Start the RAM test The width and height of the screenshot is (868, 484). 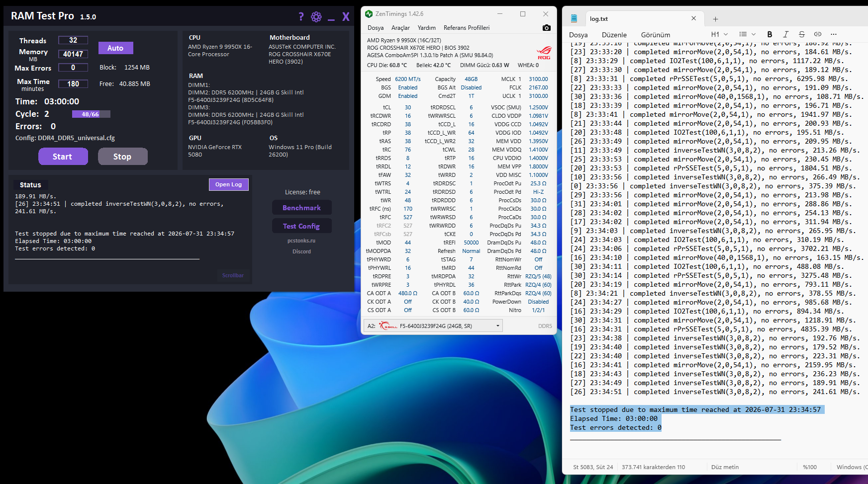coord(63,157)
